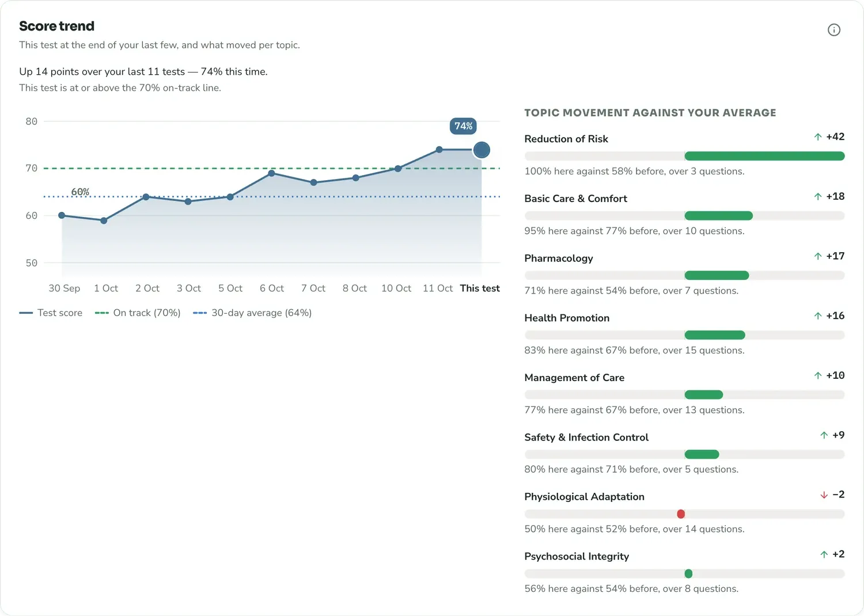
Task: Click 'Up 14 points over your last 11 tests' text
Action: point(102,71)
